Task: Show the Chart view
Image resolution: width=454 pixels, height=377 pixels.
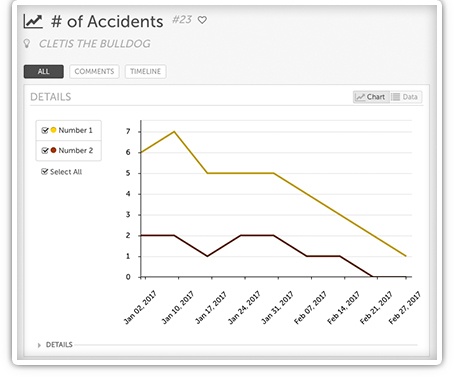Action: [371, 97]
